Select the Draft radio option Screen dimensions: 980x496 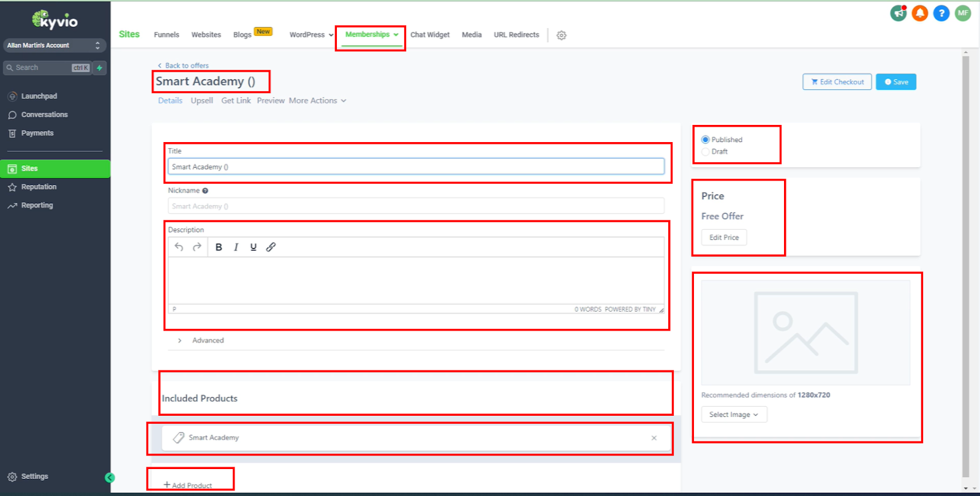pyautogui.click(x=706, y=152)
